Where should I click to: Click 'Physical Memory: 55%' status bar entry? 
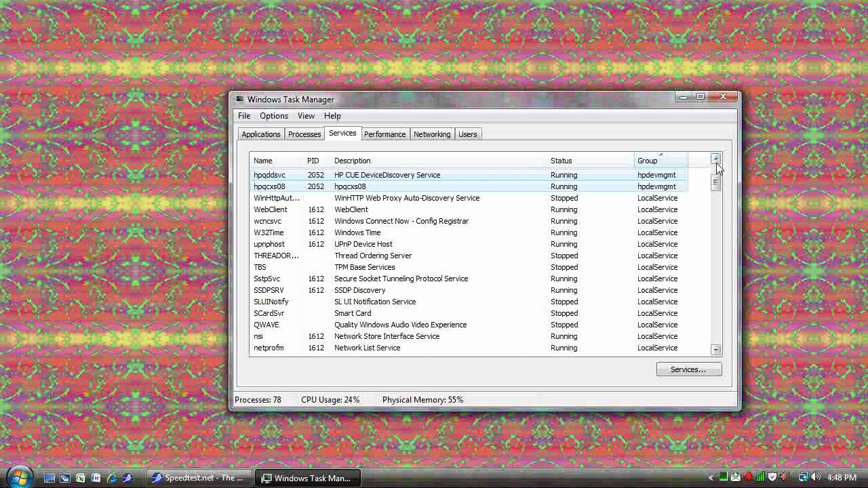point(422,400)
